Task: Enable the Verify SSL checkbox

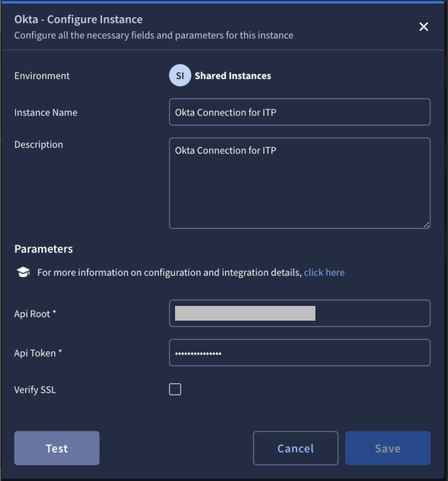Action: click(175, 389)
